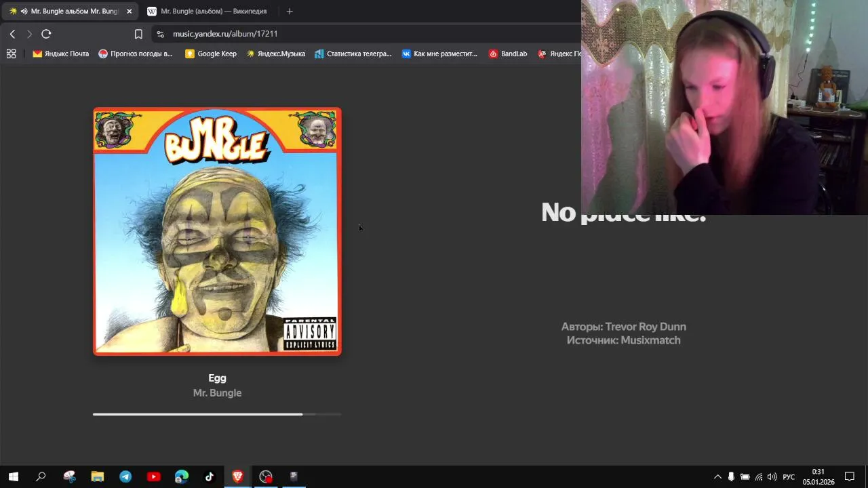Click the track title Egg
This screenshot has height=488, width=868.
217,378
